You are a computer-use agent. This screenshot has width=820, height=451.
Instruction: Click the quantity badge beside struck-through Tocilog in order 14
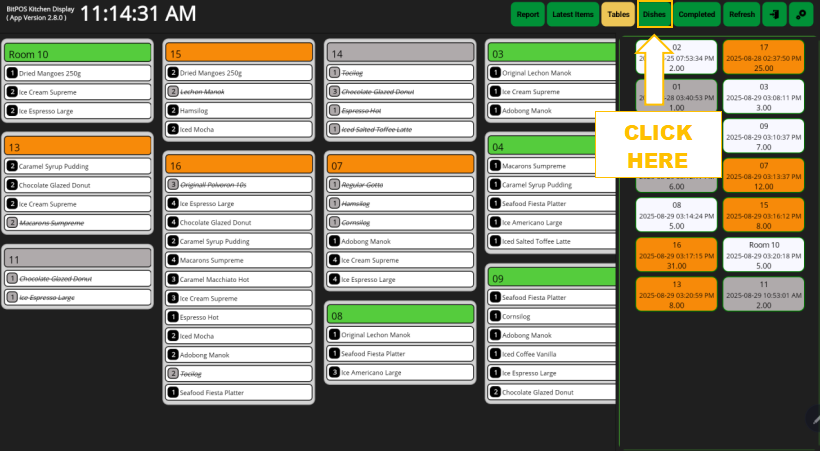(x=334, y=73)
